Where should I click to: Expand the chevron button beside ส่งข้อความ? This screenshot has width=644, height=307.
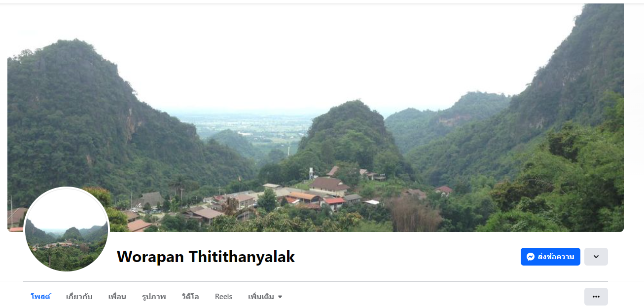596,257
